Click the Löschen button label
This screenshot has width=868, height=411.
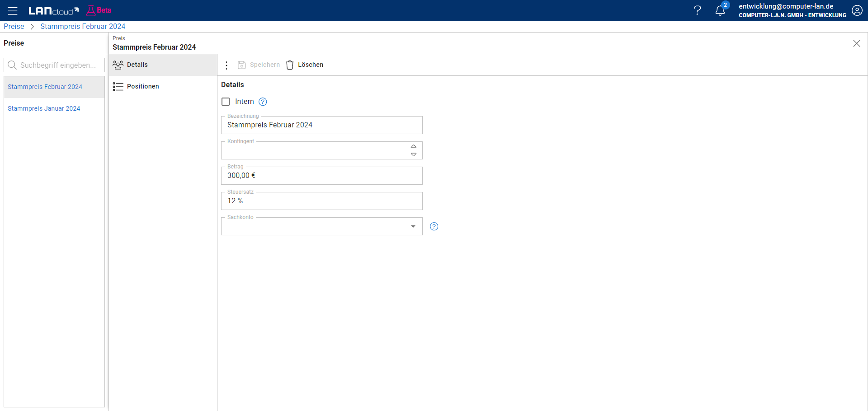coord(311,65)
